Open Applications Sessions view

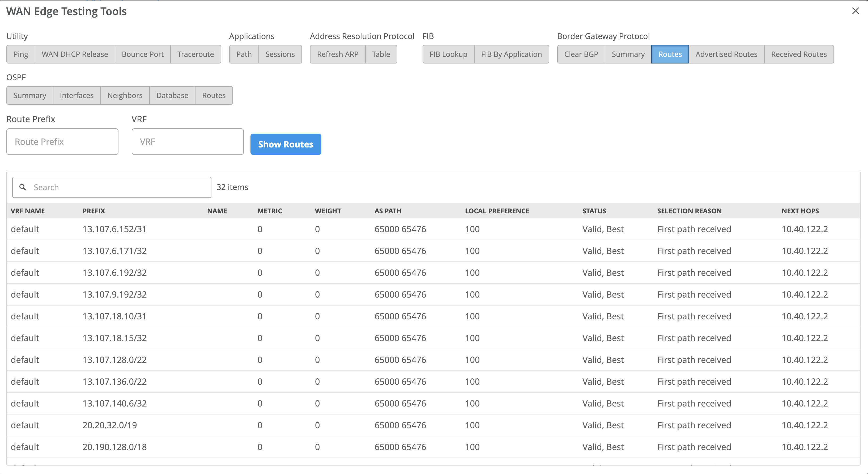click(280, 54)
